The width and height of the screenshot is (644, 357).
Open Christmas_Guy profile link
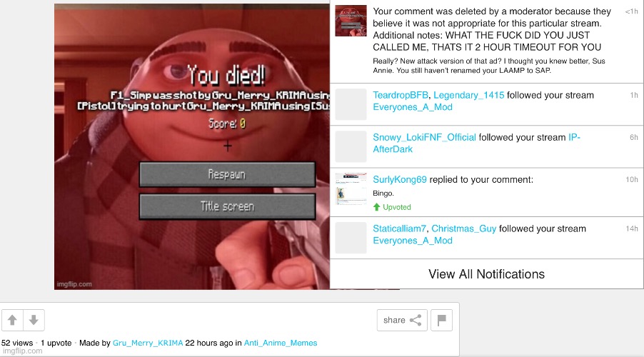tap(463, 228)
